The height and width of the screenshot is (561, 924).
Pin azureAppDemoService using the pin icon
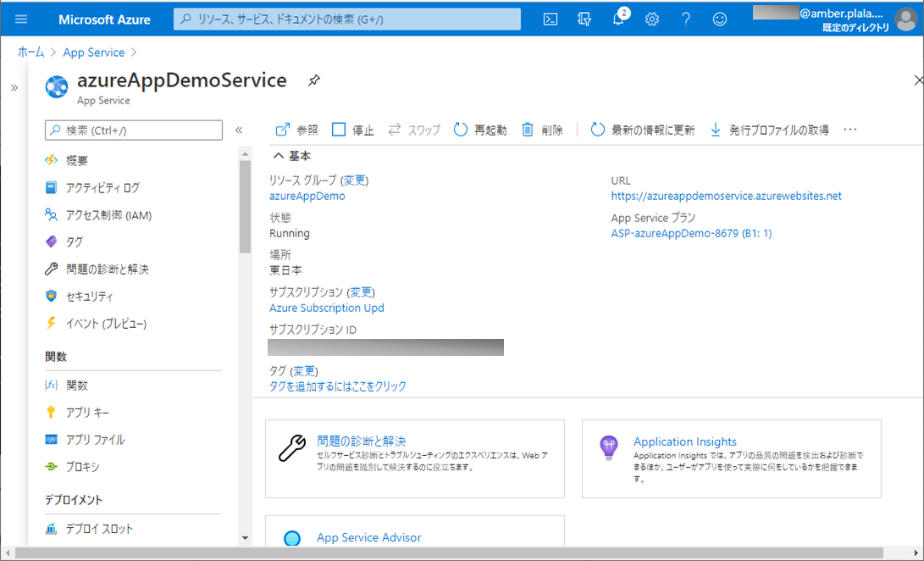pyautogui.click(x=313, y=81)
